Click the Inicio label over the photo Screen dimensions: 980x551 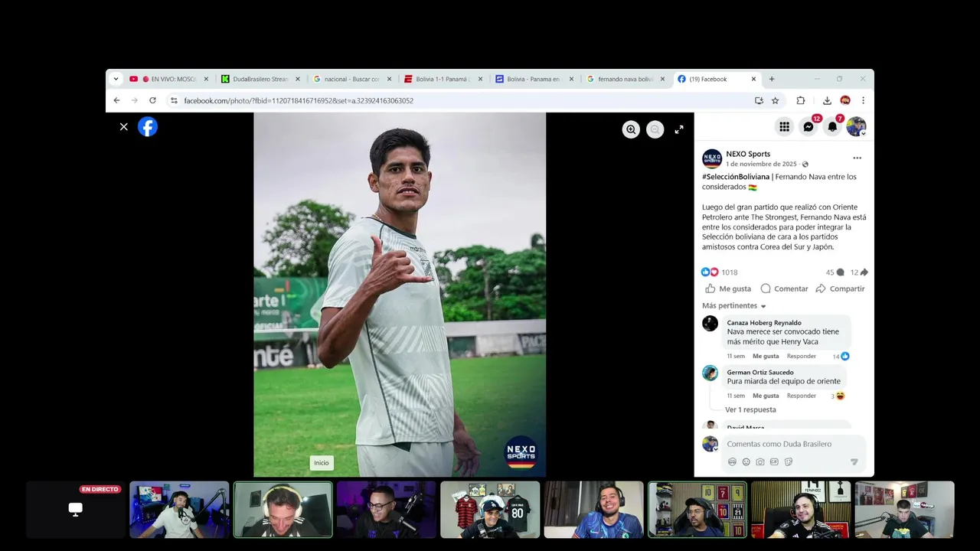(x=322, y=463)
